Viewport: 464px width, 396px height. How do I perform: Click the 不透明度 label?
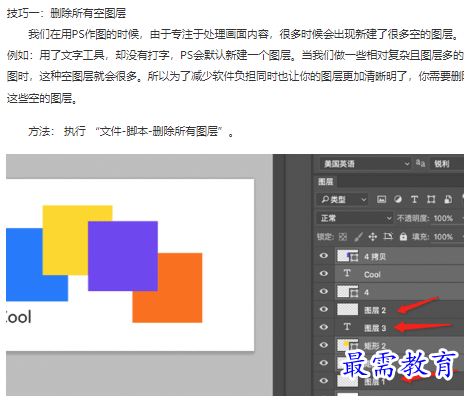click(x=413, y=218)
